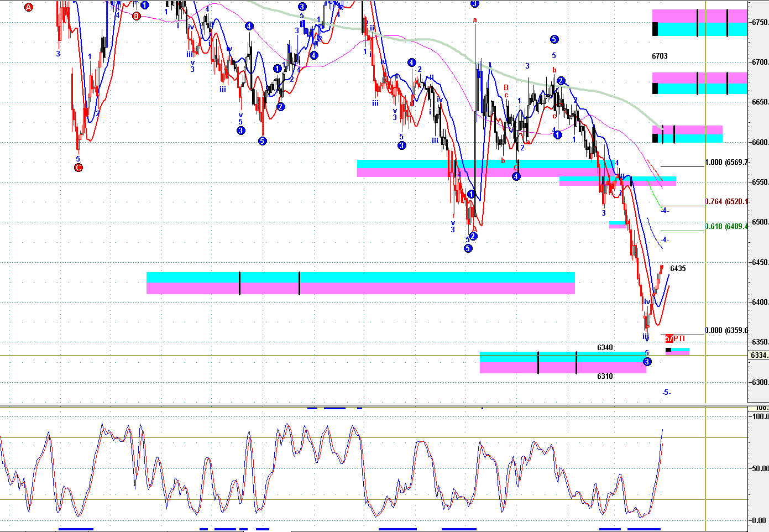This screenshot has width=769, height=532.
Task: Click the small black square below PTI
Action: pyautogui.click(x=668, y=350)
